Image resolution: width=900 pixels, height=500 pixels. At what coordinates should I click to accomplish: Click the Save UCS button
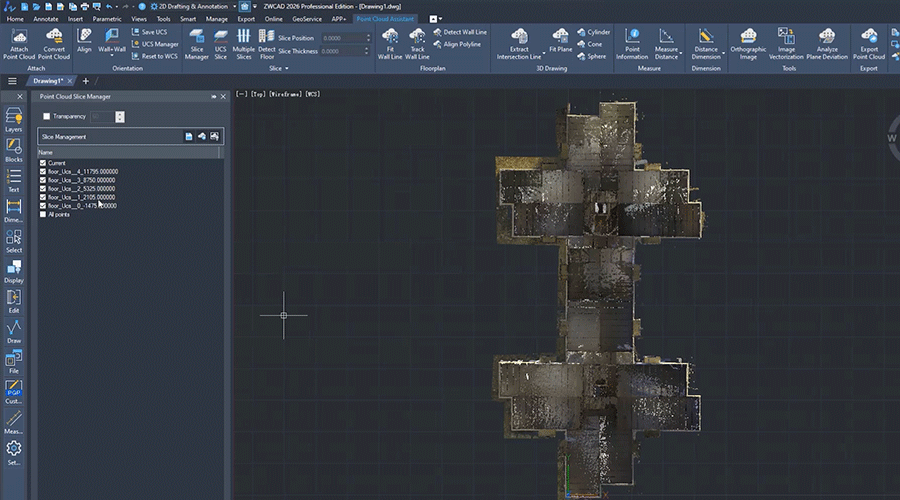150,32
